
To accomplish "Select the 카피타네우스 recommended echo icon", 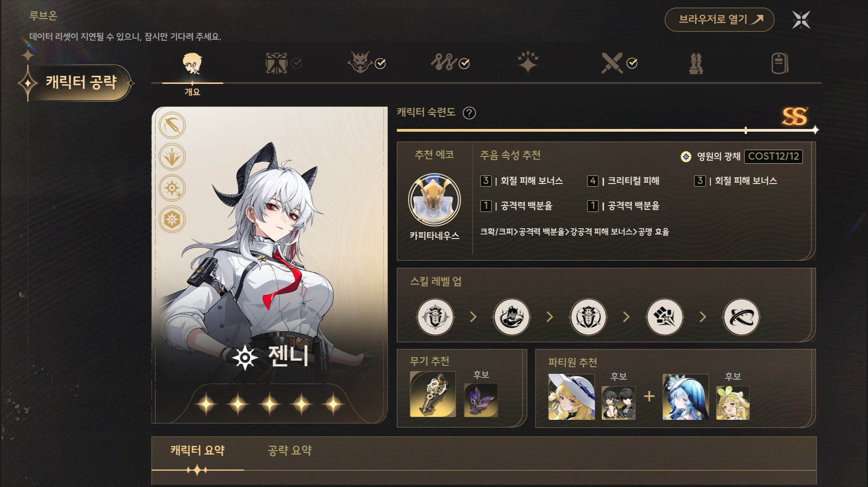I will [434, 200].
